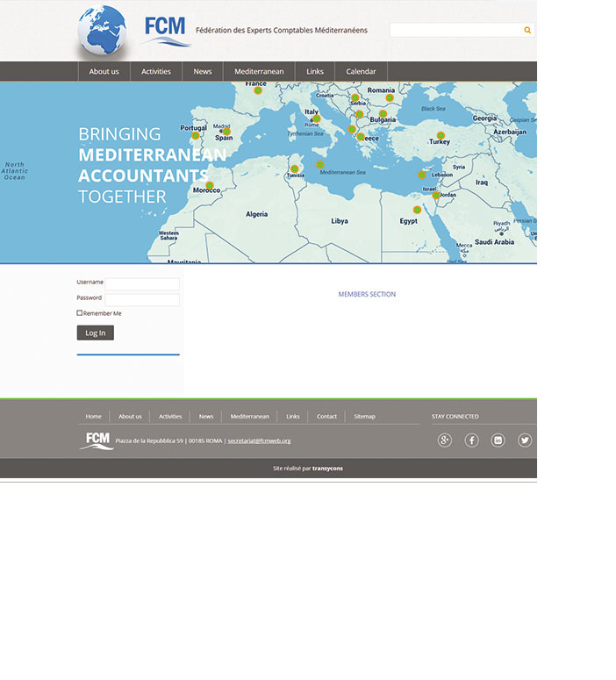Click the FCM text logo in header
Viewport: 616px width, 680px height.
click(x=165, y=31)
